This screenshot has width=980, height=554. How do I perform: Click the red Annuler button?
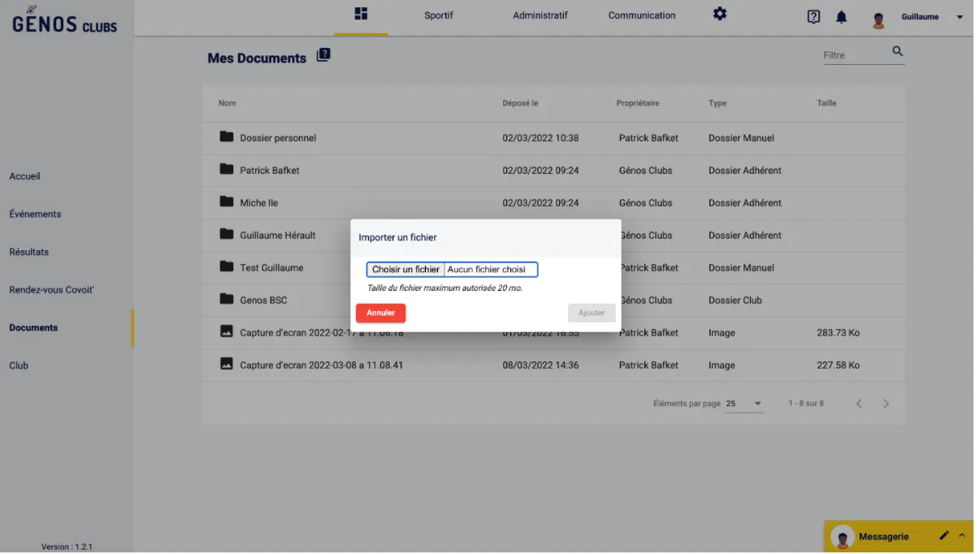coord(380,313)
